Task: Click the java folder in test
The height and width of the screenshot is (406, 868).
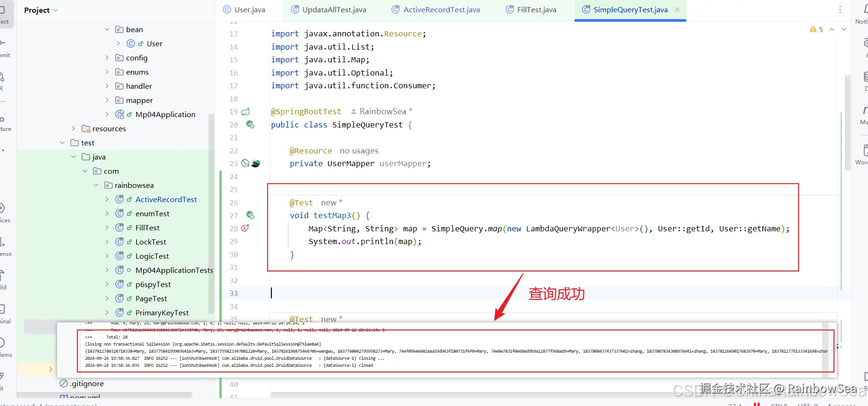Action: (94, 157)
